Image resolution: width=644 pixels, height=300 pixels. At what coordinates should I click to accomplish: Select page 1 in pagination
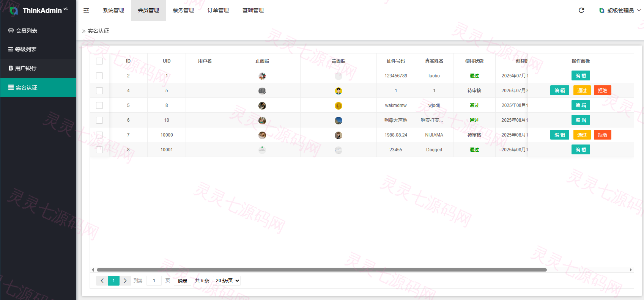[113, 281]
